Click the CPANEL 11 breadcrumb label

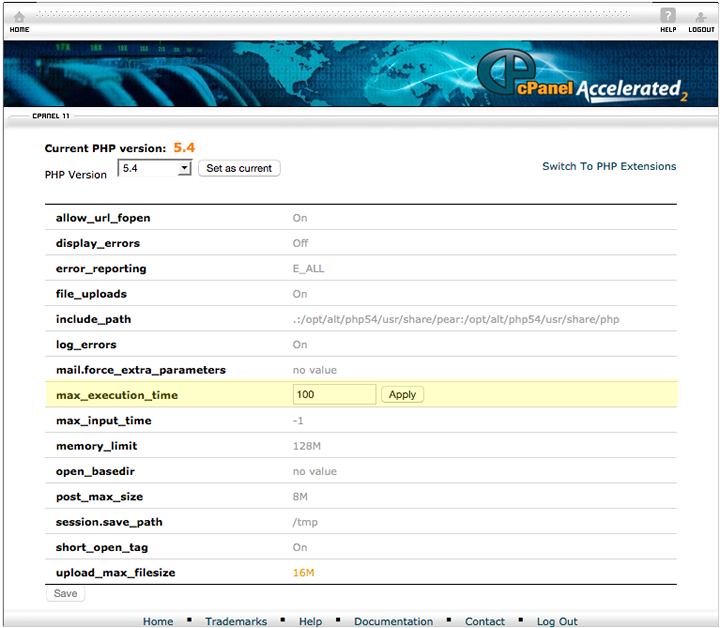pos(51,116)
